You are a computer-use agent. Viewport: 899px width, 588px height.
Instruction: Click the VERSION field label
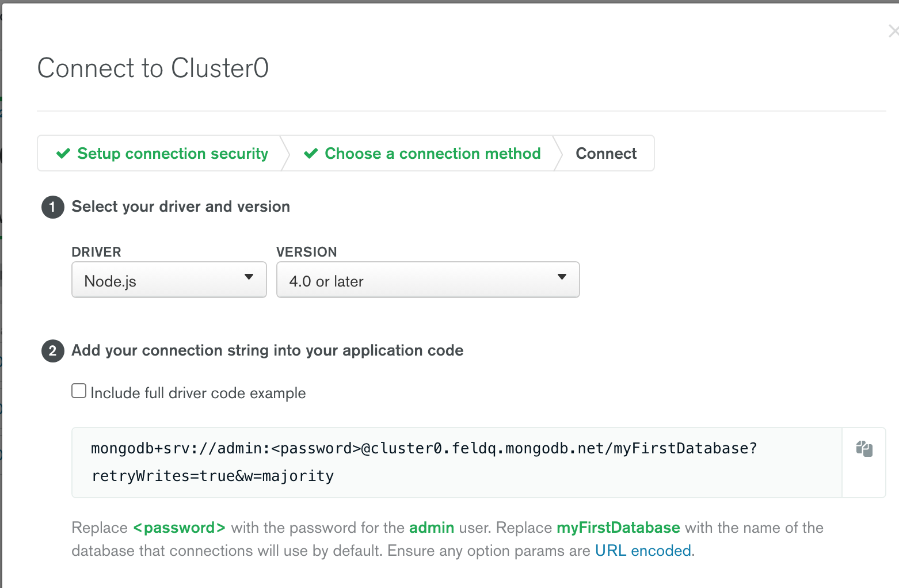pos(307,252)
